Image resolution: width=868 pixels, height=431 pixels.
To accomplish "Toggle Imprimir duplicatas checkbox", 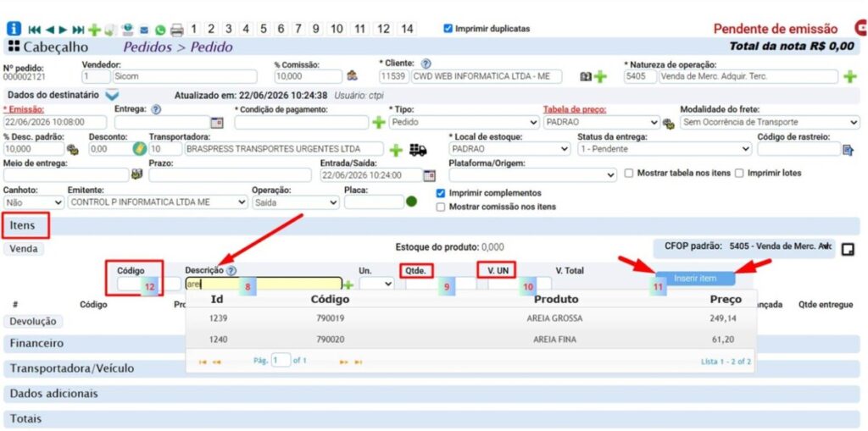I will pos(448,29).
